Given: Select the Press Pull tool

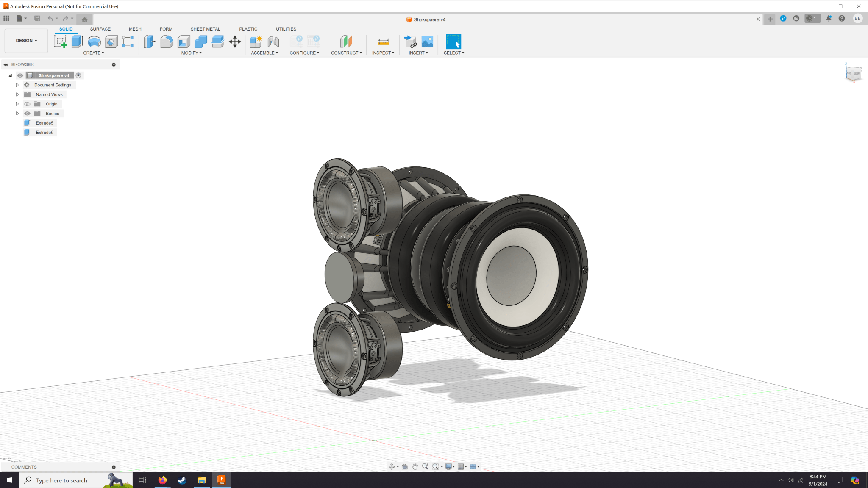Looking at the screenshot, I should coord(150,42).
